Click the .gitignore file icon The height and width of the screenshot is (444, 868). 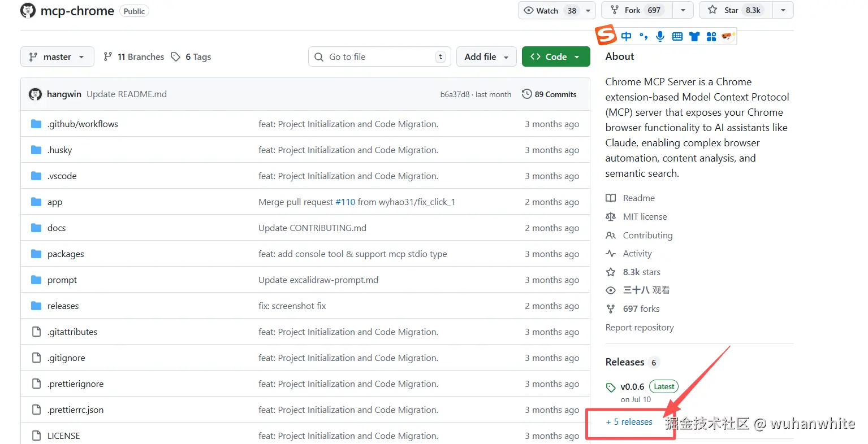click(36, 358)
